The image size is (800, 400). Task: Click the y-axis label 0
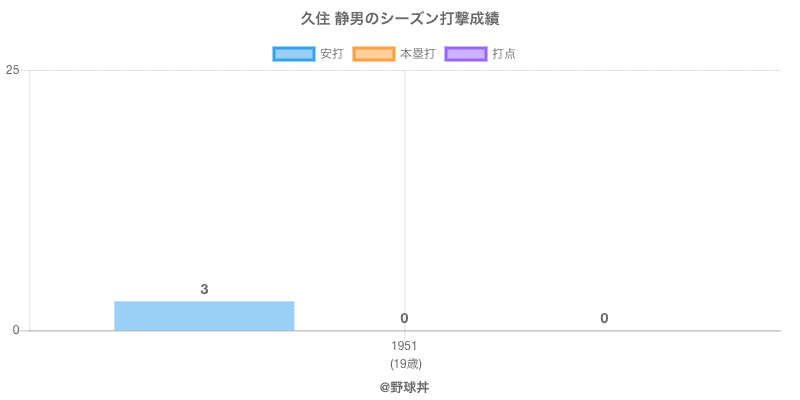16,330
